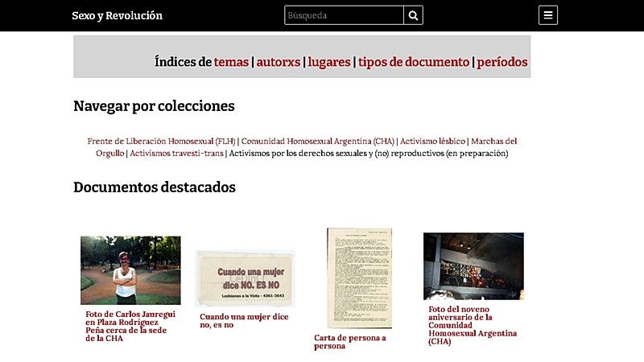Open the Carlos Jauregui photo thumbnail

coord(130,270)
